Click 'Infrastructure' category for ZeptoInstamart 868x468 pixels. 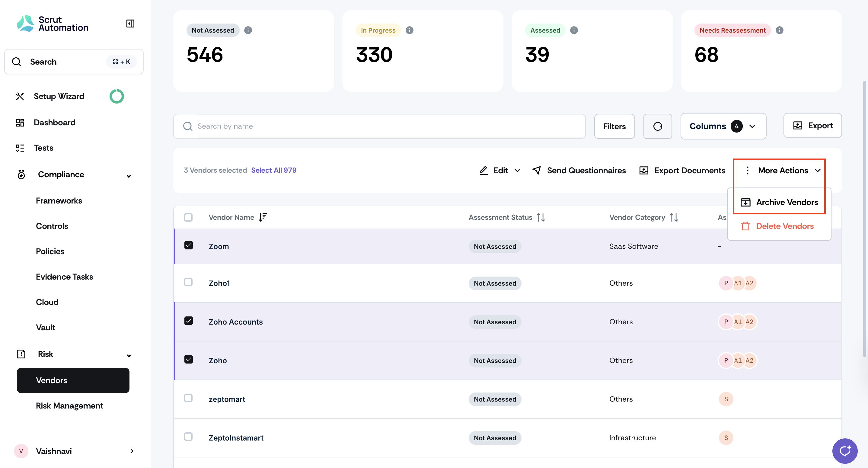coord(632,438)
